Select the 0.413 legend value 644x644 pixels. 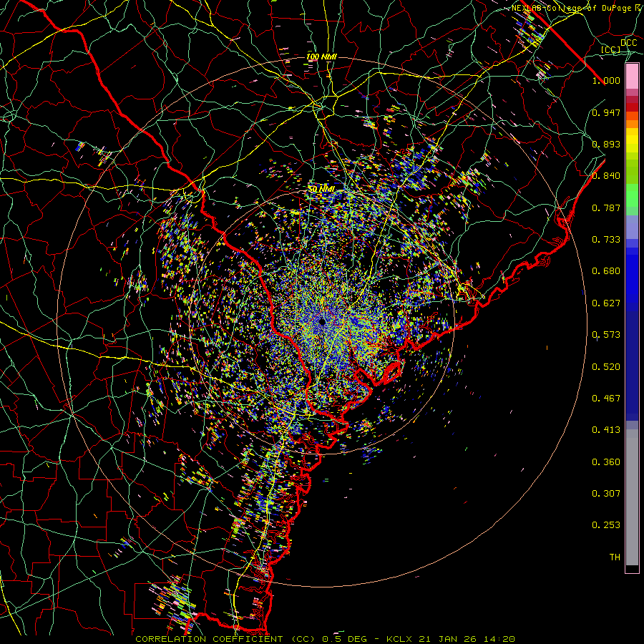[x=606, y=430]
